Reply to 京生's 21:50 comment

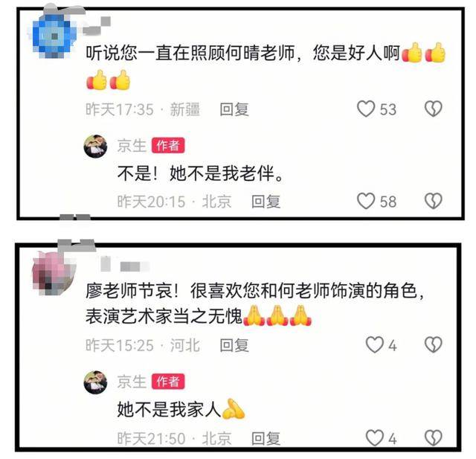coord(266,439)
